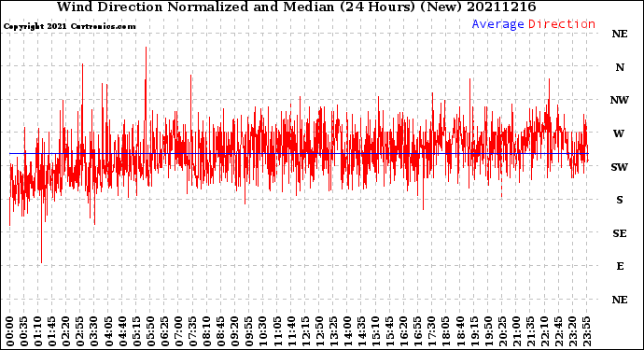
Task: Click the 18:40 time axis label
Action: (460, 331)
